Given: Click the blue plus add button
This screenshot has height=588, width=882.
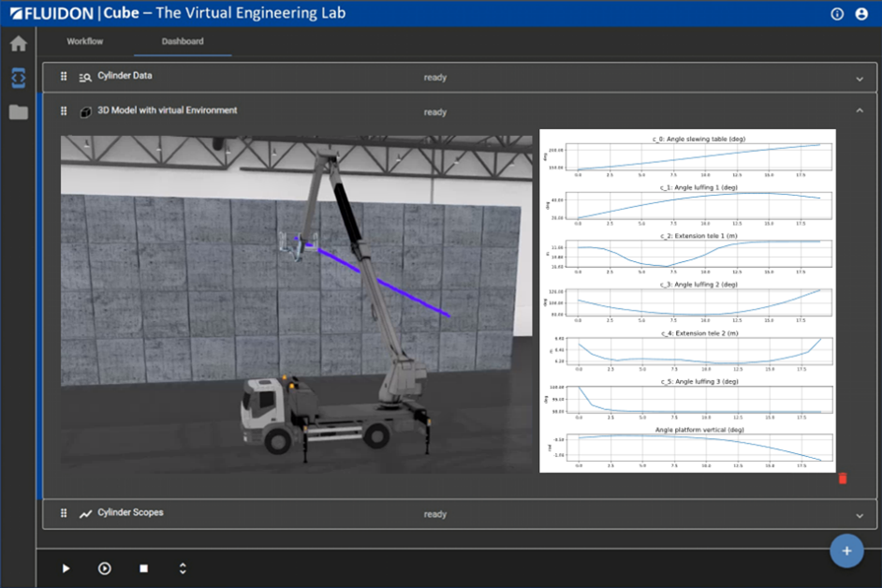Looking at the screenshot, I should click(x=846, y=551).
